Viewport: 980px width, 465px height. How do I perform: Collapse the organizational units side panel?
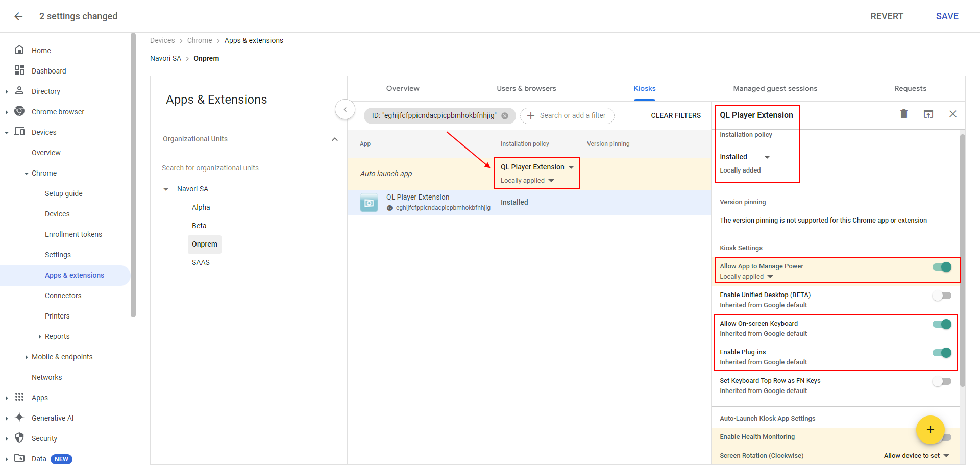point(345,109)
